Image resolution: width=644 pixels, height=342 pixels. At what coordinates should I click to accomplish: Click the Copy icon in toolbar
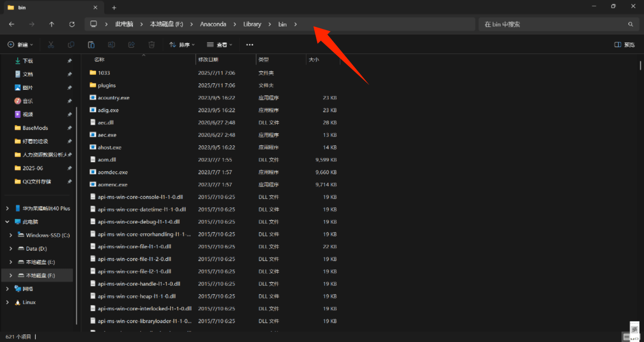click(71, 45)
